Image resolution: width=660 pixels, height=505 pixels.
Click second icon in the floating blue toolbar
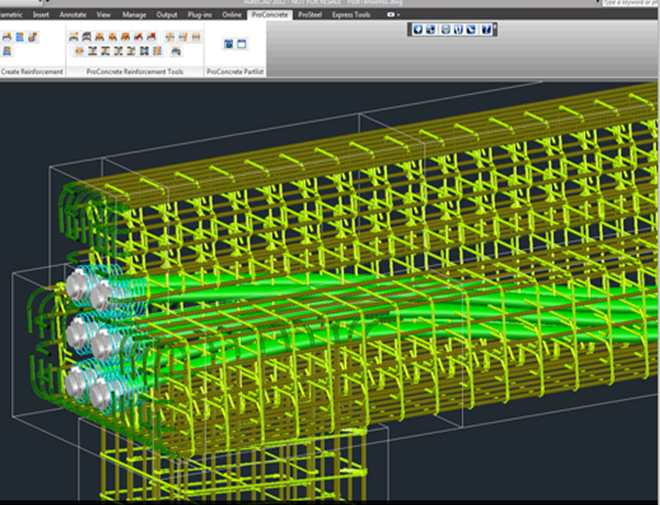coord(431,29)
